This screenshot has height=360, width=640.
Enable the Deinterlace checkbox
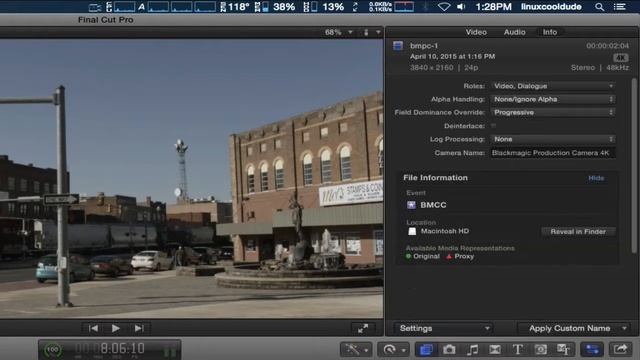(x=494, y=126)
